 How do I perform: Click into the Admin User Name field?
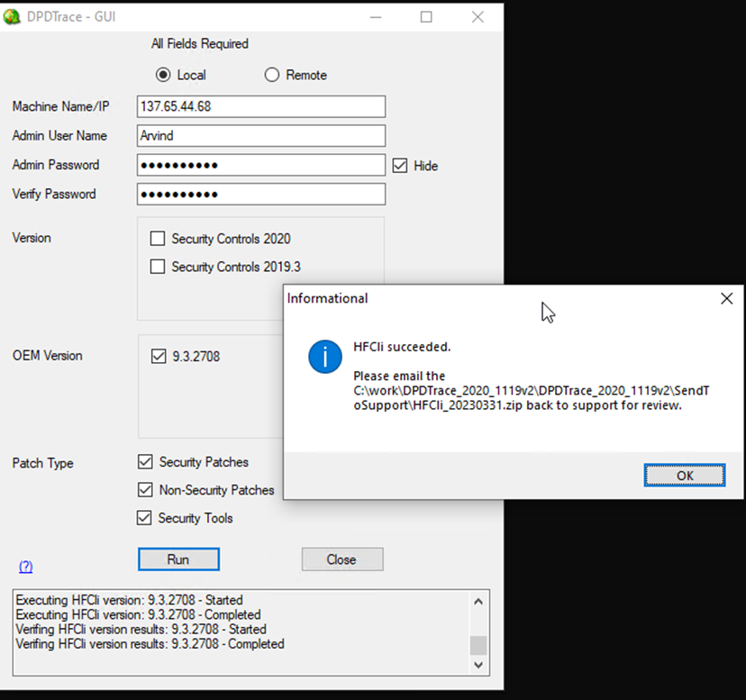click(x=261, y=136)
